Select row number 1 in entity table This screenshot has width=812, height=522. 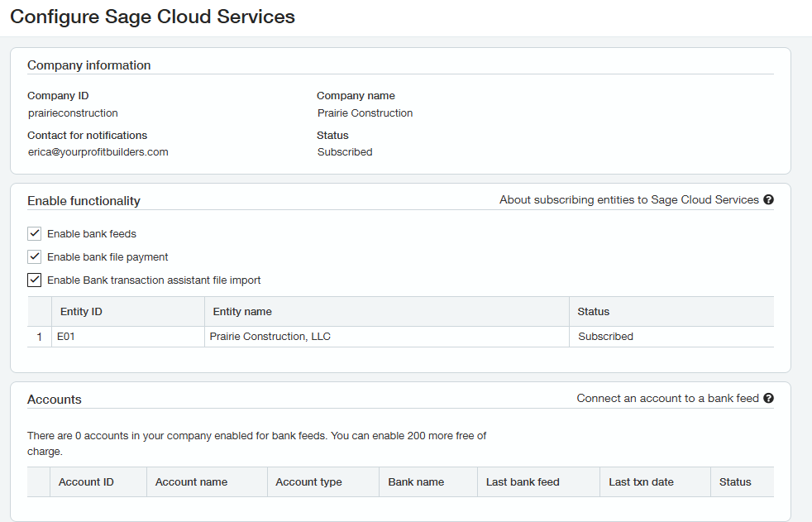click(x=40, y=337)
